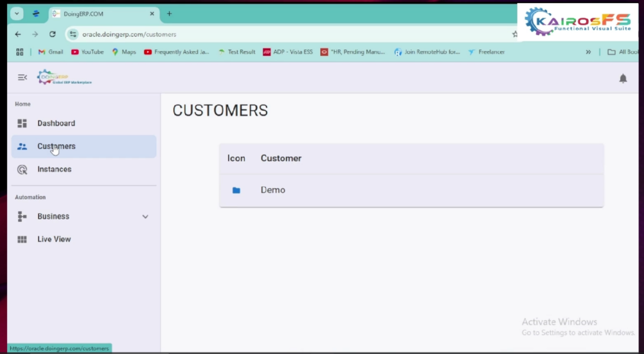The width and height of the screenshot is (644, 354).
Task: Click the blue folder icon for Demo
Action: point(236,190)
